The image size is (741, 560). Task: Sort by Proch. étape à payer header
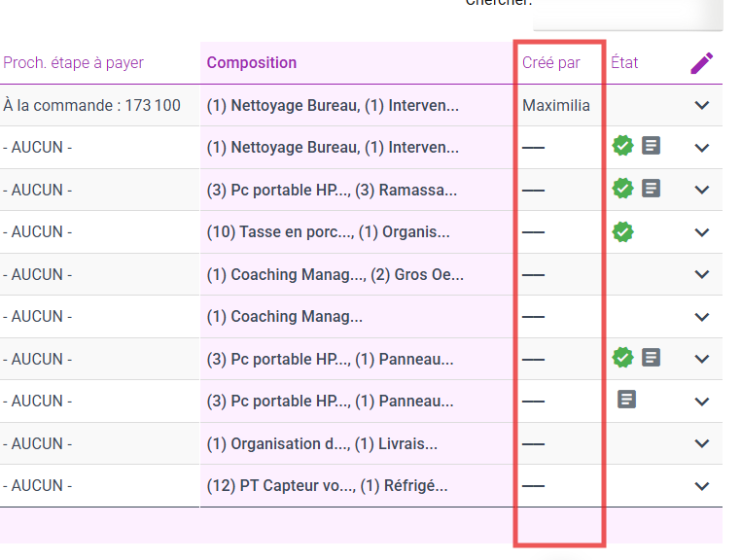(x=73, y=63)
